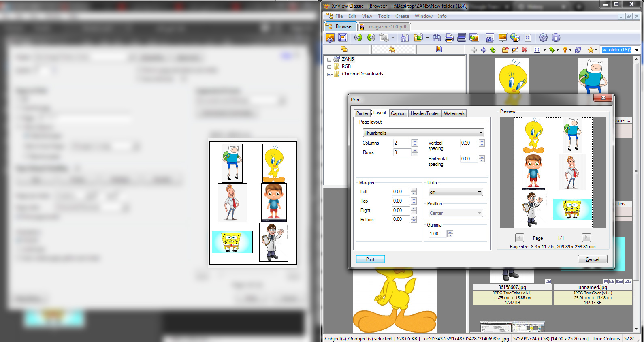Go to previous preview page

pyautogui.click(x=520, y=238)
